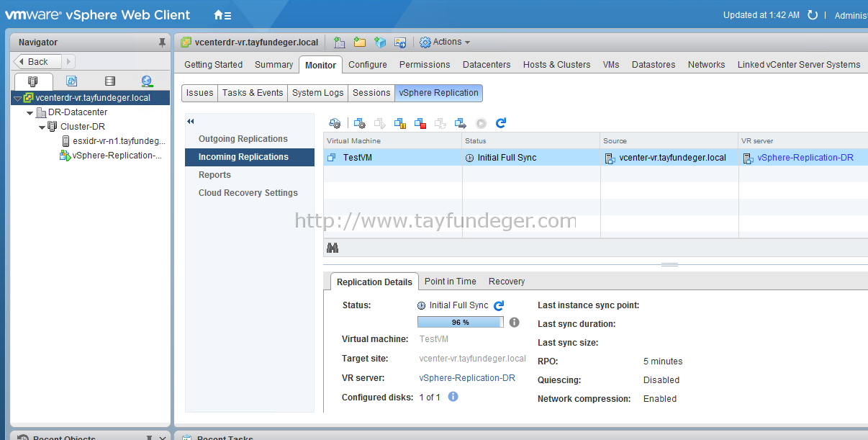Click the grayed-out sync now icon
Viewport: 868px width, 440px height.
tap(440, 124)
